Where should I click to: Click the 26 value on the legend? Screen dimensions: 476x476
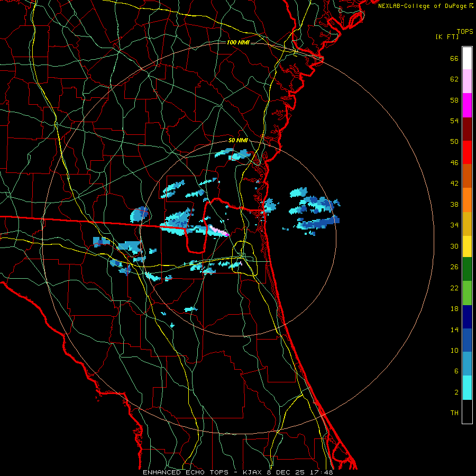(454, 267)
